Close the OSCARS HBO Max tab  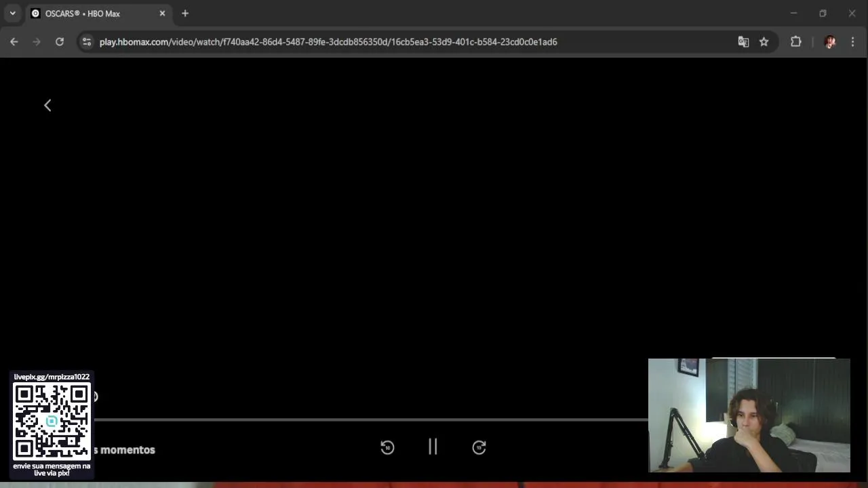click(162, 14)
